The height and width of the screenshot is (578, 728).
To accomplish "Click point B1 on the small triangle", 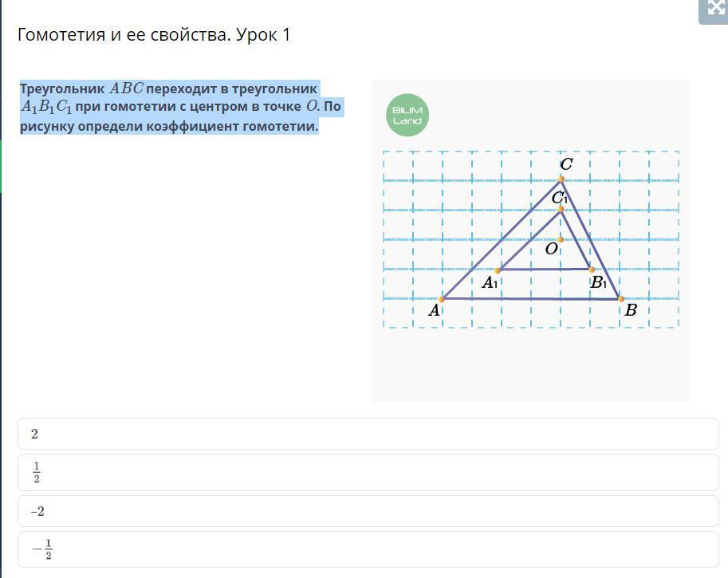I will tap(592, 269).
